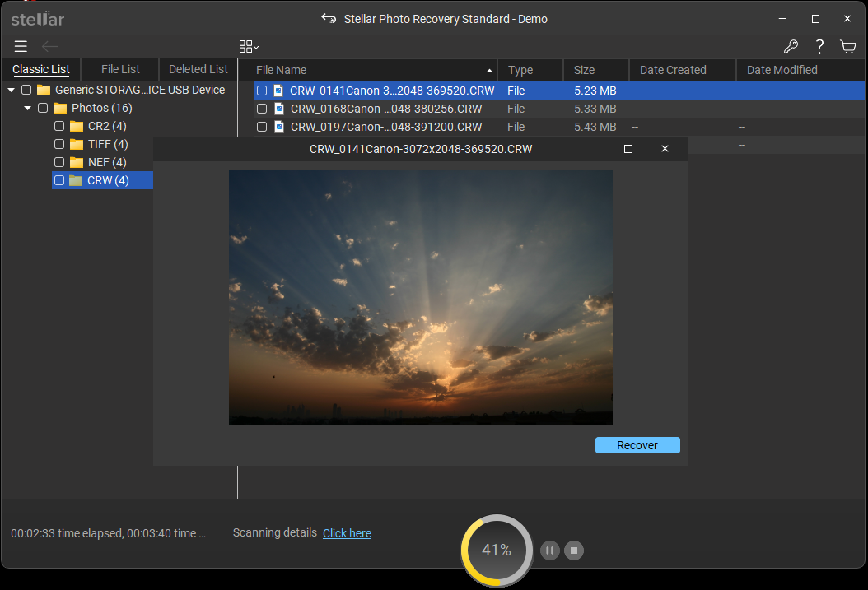868x590 pixels.
Task: Tick the NEF (4) checkbox
Action: 59,162
